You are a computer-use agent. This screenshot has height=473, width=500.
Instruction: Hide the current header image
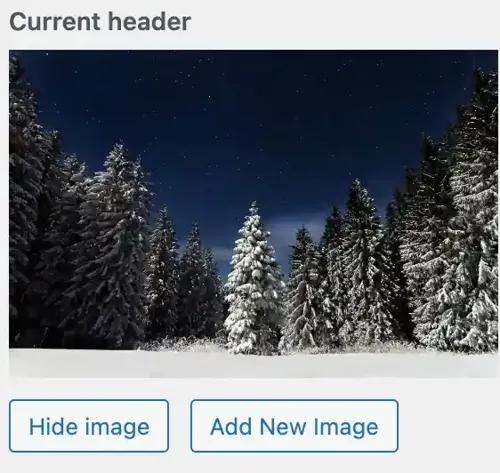click(89, 426)
